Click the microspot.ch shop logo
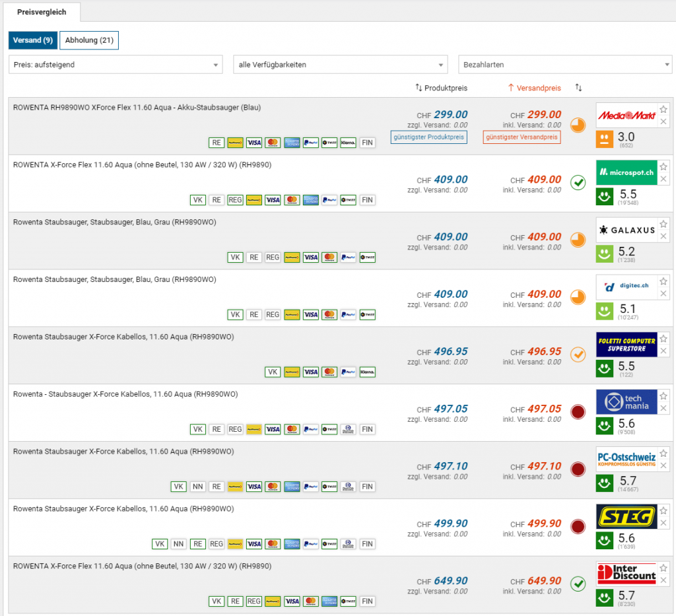676x616 pixels. tap(626, 173)
